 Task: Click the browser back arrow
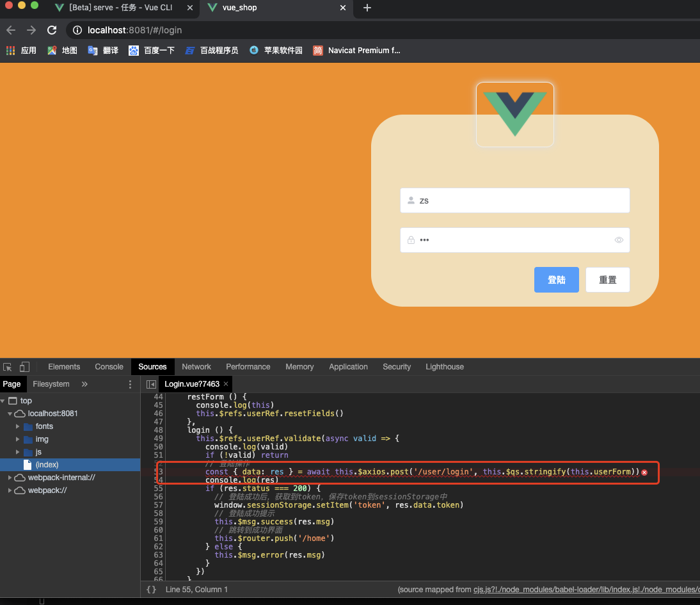point(11,30)
